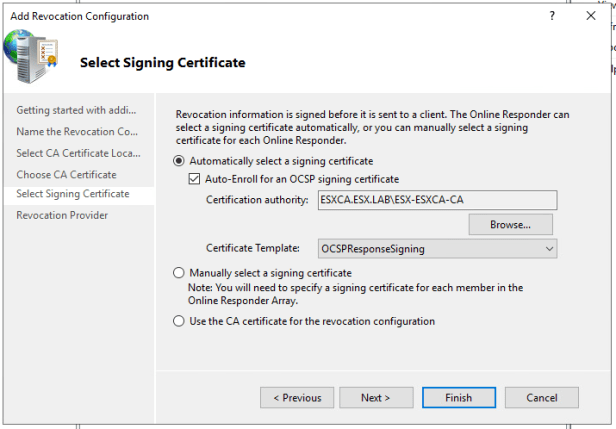The image size is (616, 429).
Task: Complete the wizard with Finish
Action: click(x=459, y=398)
